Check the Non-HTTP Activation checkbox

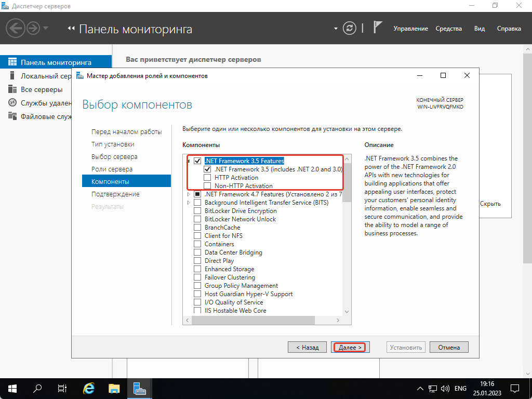(x=207, y=185)
